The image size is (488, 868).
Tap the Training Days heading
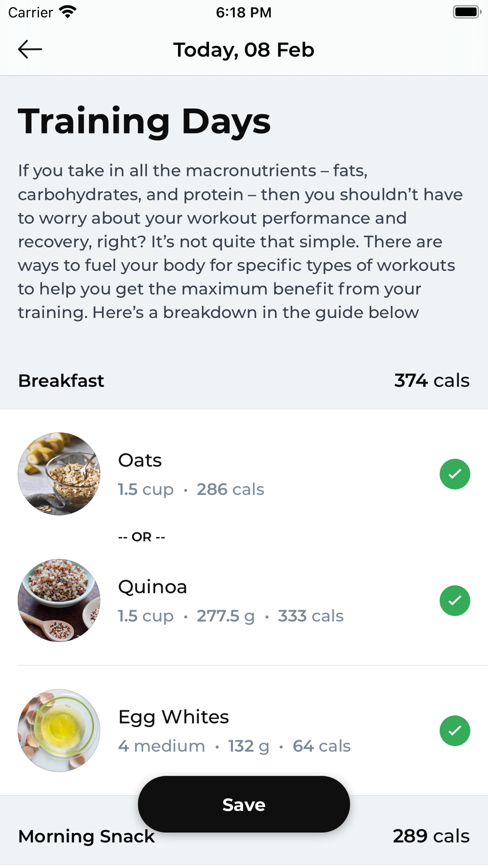coord(144,122)
